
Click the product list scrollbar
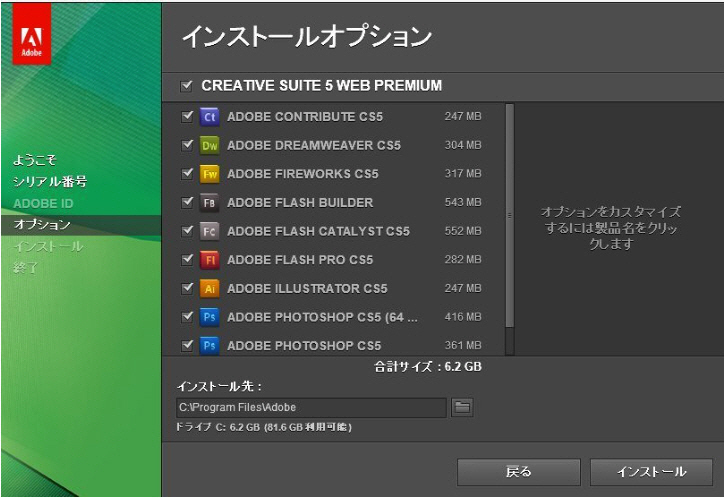pos(510,215)
